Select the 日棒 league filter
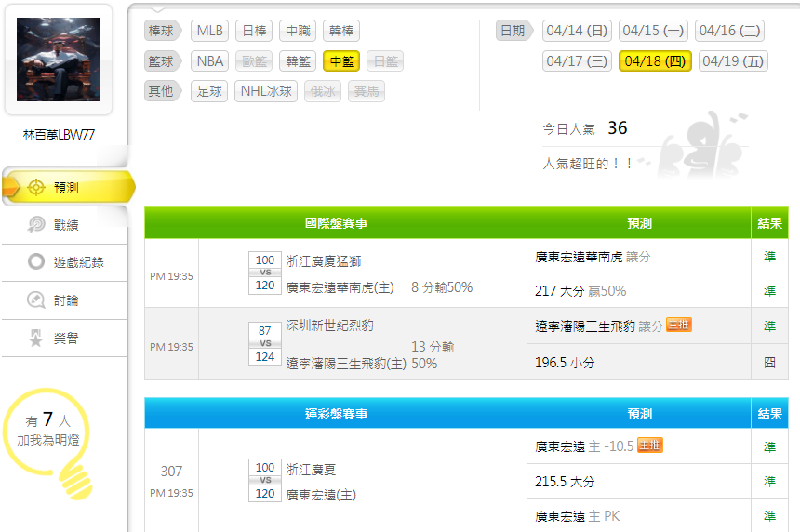The width and height of the screenshot is (800, 532). [x=253, y=31]
